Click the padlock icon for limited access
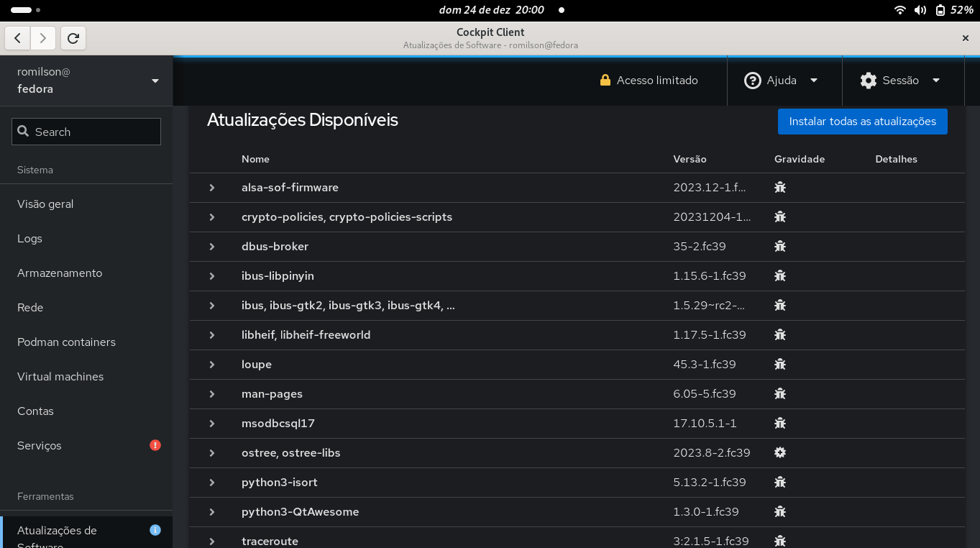The image size is (980, 548). point(605,80)
